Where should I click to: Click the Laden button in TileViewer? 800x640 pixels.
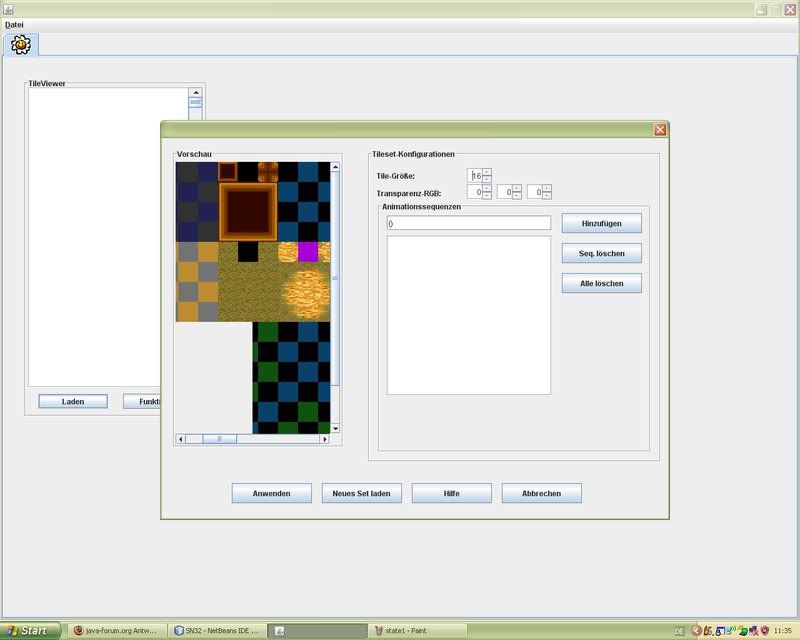pos(73,402)
